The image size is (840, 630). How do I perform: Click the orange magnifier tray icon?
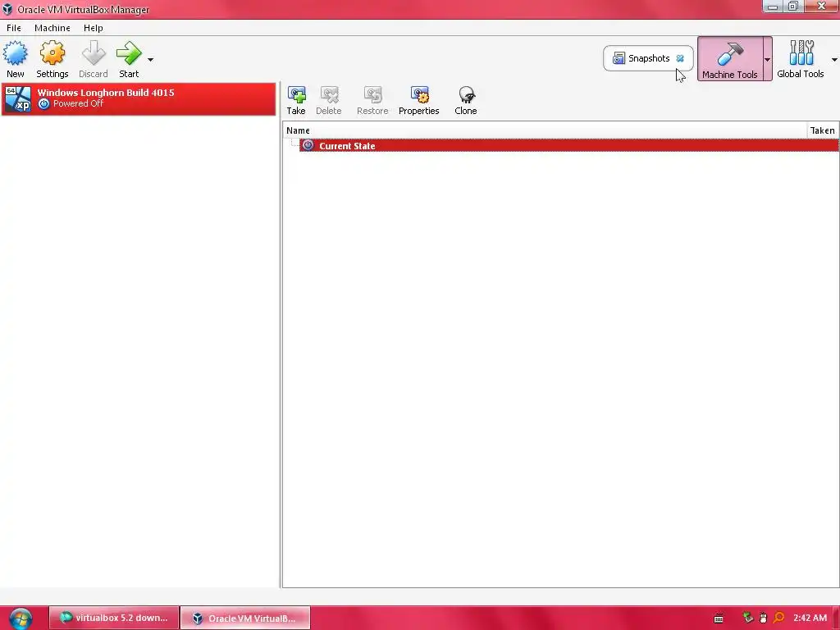point(779,618)
